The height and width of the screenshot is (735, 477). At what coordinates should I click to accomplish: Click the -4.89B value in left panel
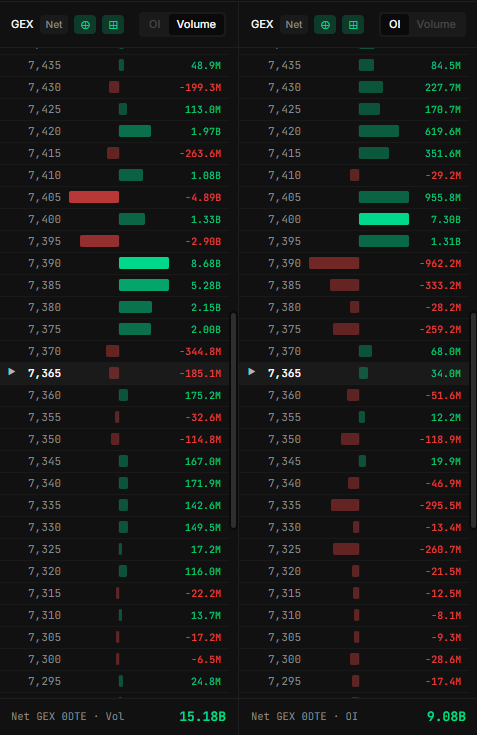pos(203,197)
